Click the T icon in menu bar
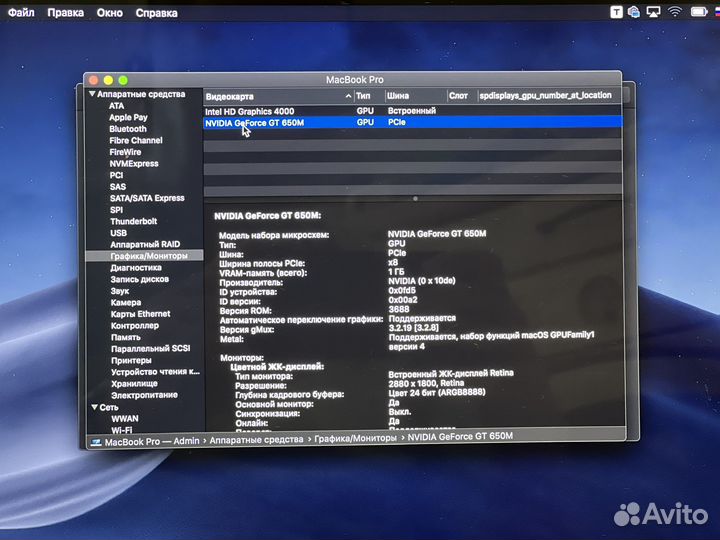This screenshot has height=540, width=720. tap(616, 12)
